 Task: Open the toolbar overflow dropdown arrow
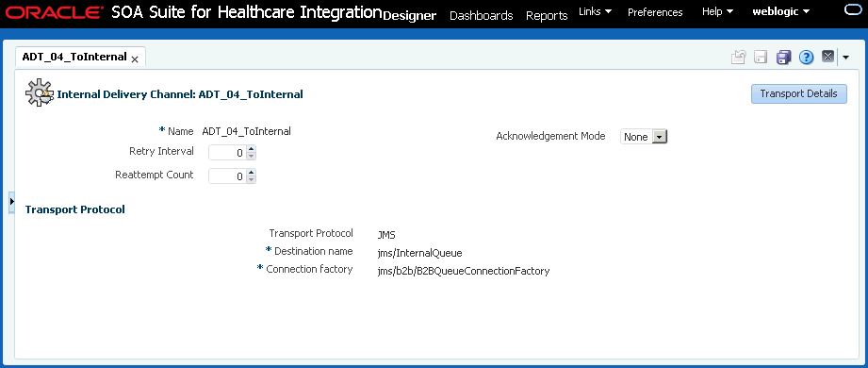pyautogui.click(x=846, y=57)
